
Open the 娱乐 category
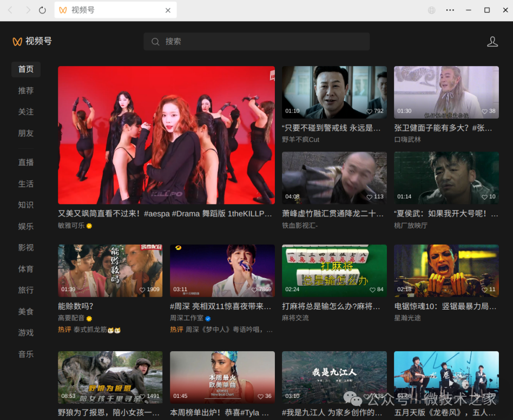click(26, 226)
